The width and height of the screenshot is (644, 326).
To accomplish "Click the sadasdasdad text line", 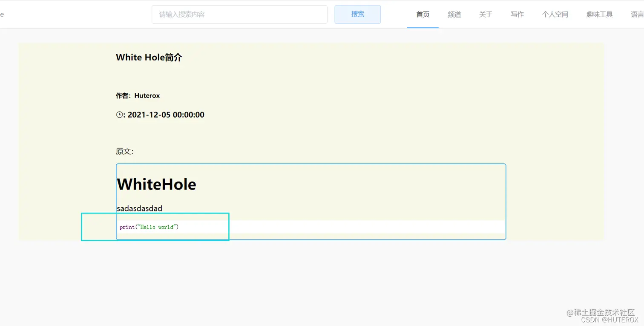I will [139, 208].
